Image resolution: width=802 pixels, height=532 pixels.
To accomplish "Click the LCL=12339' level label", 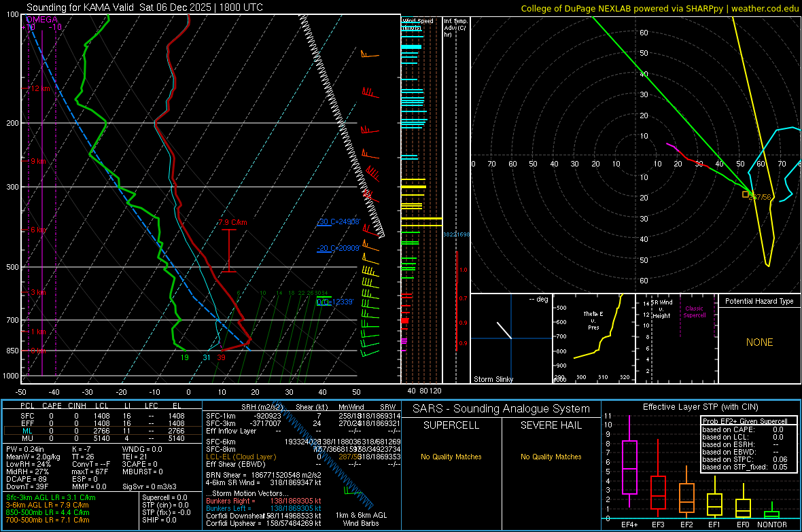I will (335, 302).
